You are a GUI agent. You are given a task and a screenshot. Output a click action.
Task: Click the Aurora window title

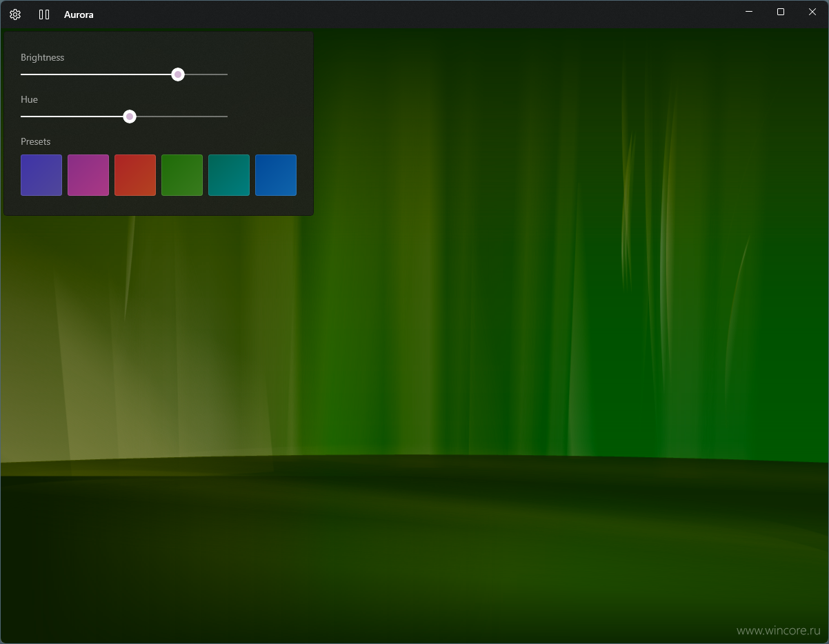(79, 14)
